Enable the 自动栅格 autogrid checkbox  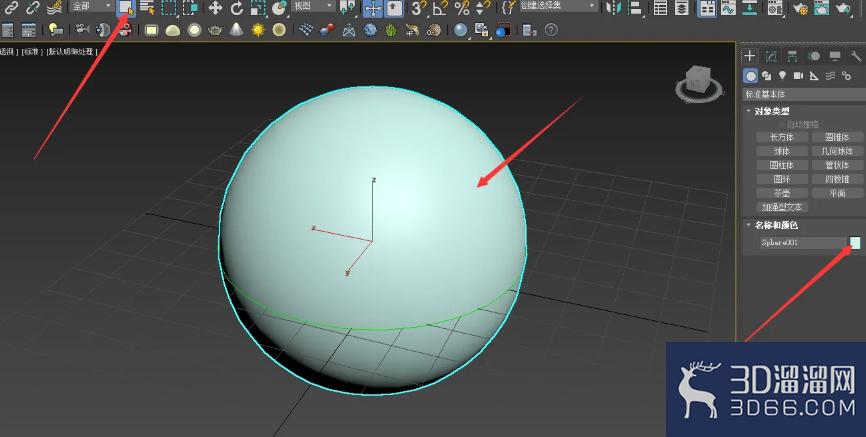pos(782,125)
